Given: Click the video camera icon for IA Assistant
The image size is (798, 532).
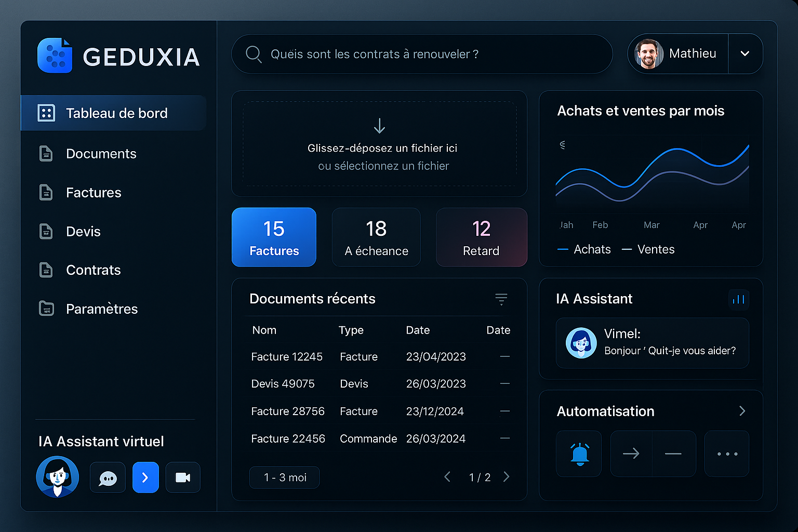Looking at the screenshot, I should point(183,477).
